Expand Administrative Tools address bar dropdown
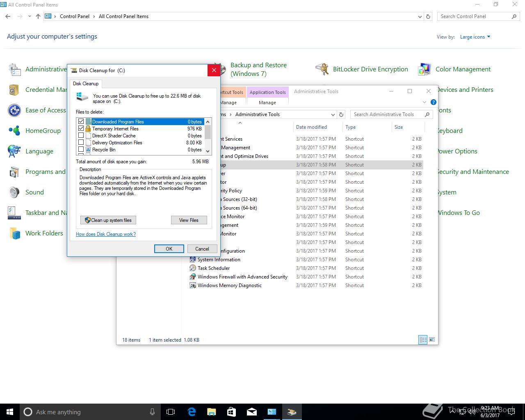The width and height of the screenshot is (525, 420). pos(333,115)
